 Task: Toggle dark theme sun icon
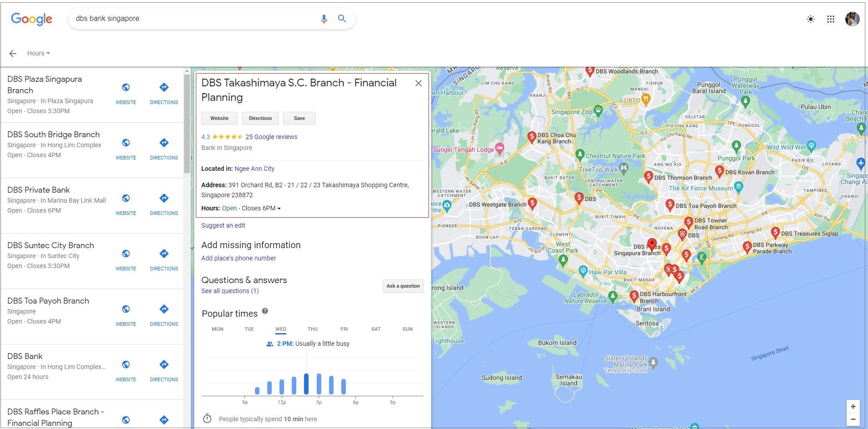point(810,19)
